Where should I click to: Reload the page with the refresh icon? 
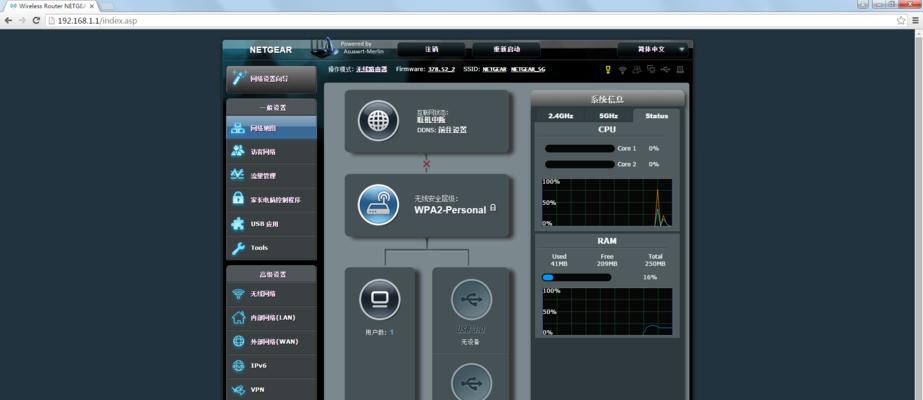(x=36, y=21)
